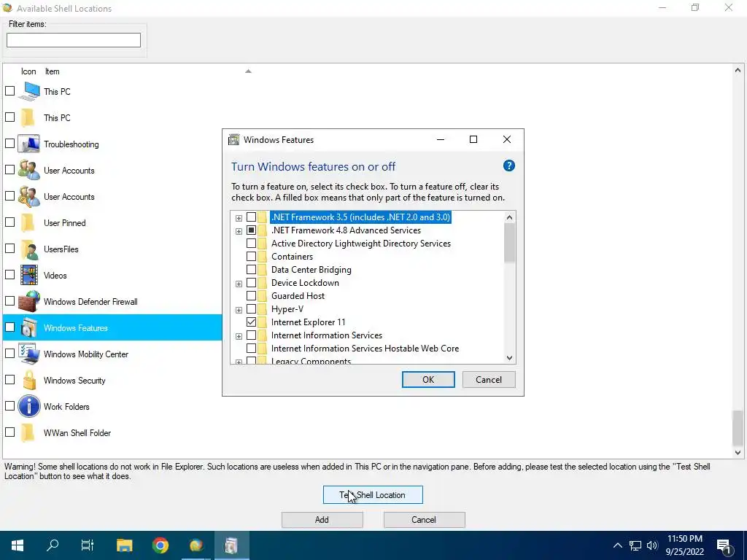The image size is (747, 560).
Task: Expand the Device Lockdown node
Action: pos(239,284)
